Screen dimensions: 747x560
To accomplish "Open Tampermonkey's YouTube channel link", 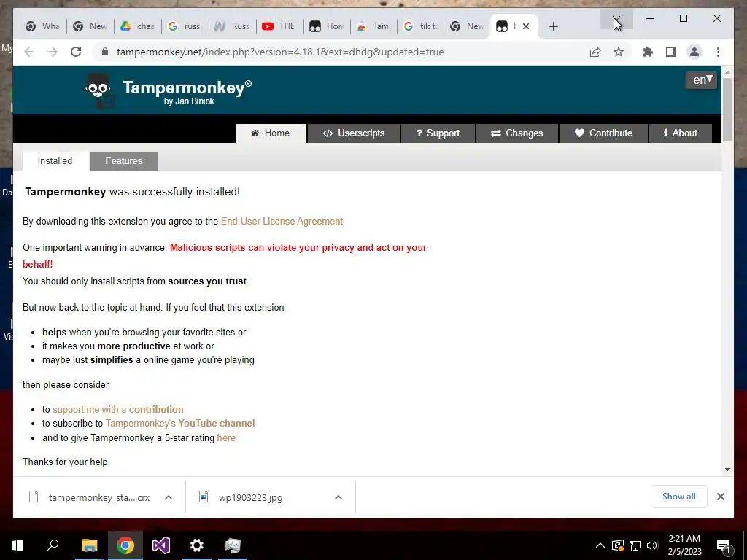I will coord(180,424).
